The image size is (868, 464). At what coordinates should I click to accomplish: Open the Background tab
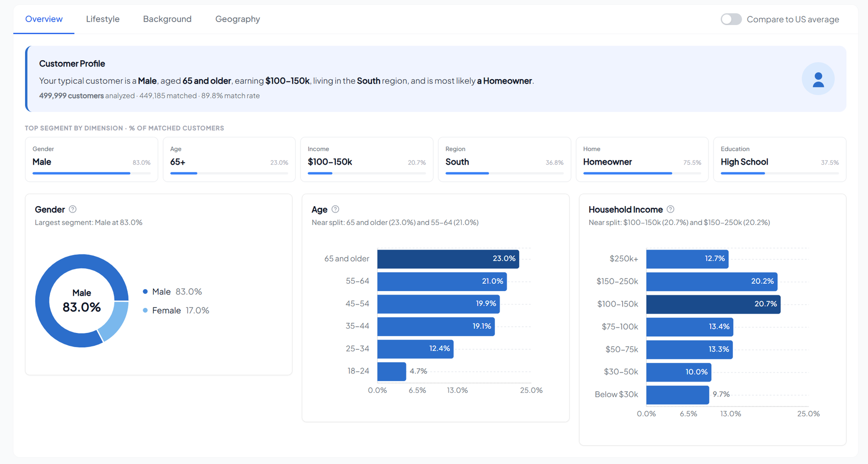coord(167,19)
